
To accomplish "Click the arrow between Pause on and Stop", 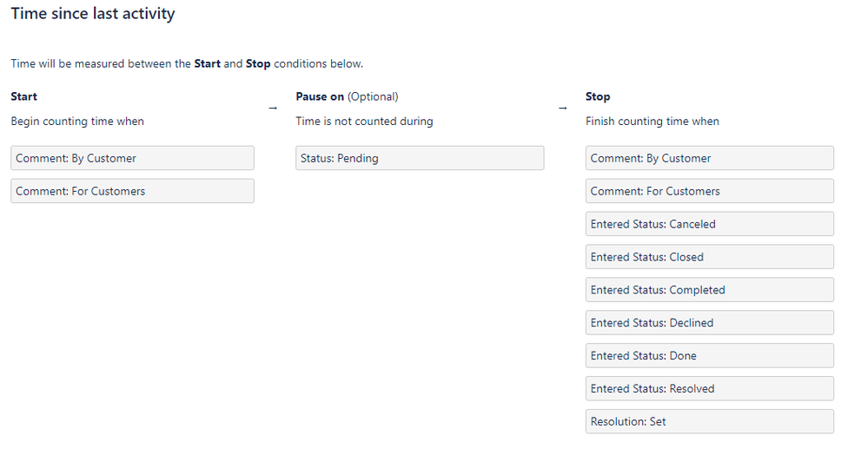I will coord(563,108).
